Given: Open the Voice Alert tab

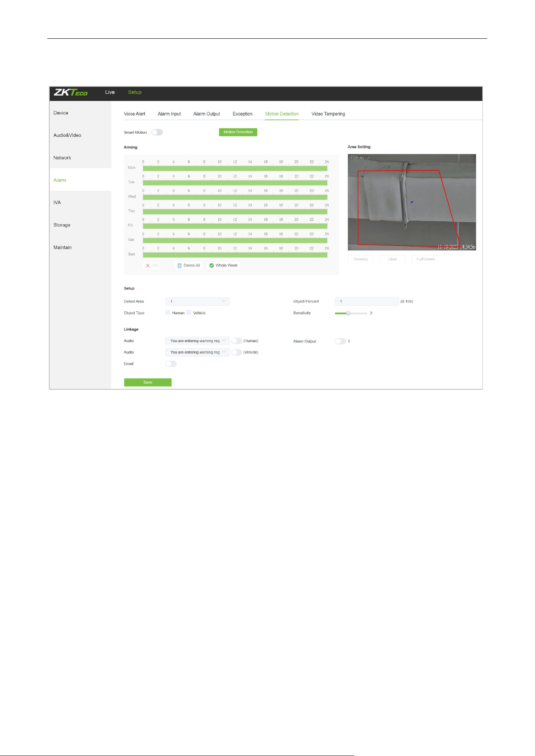Looking at the screenshot, I should [135, 114].
